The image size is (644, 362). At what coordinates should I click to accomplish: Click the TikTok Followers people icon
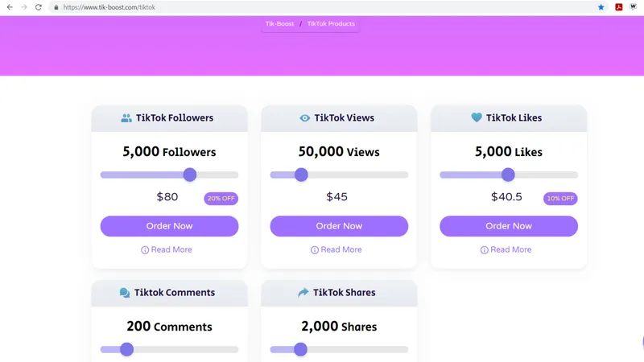pos(126,118)
